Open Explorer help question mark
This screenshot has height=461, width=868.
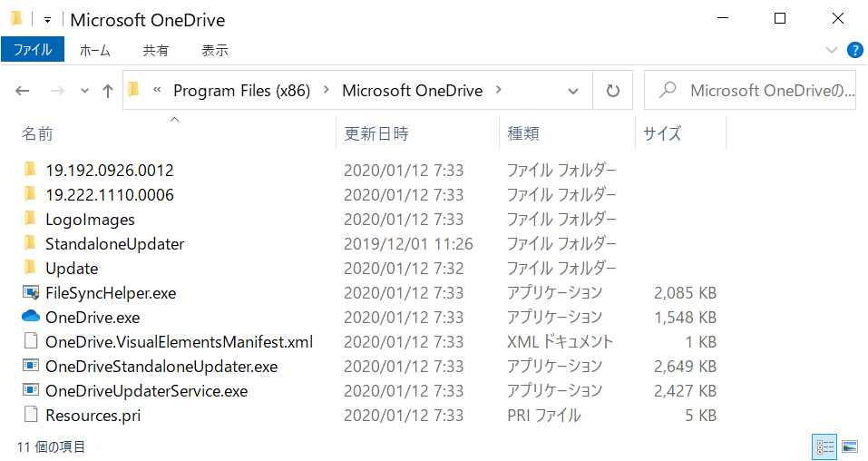(x=854, y=51)
